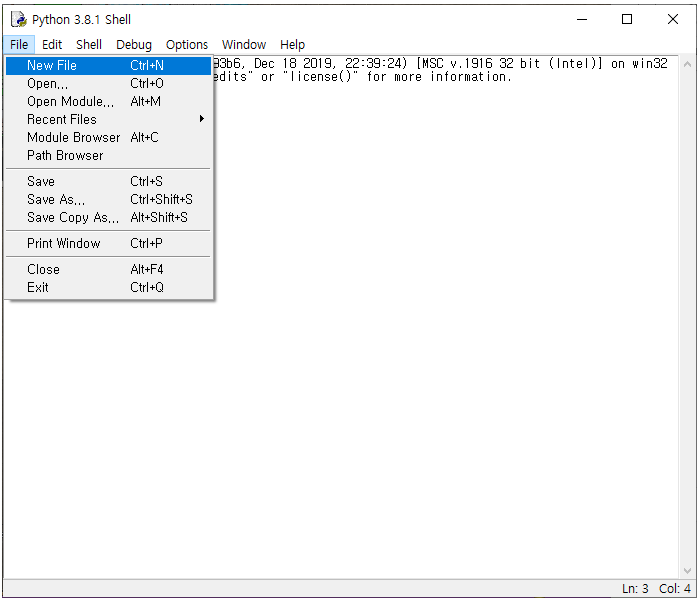Click the Ctrl+Q shortcut label

[x=147, y=288]
